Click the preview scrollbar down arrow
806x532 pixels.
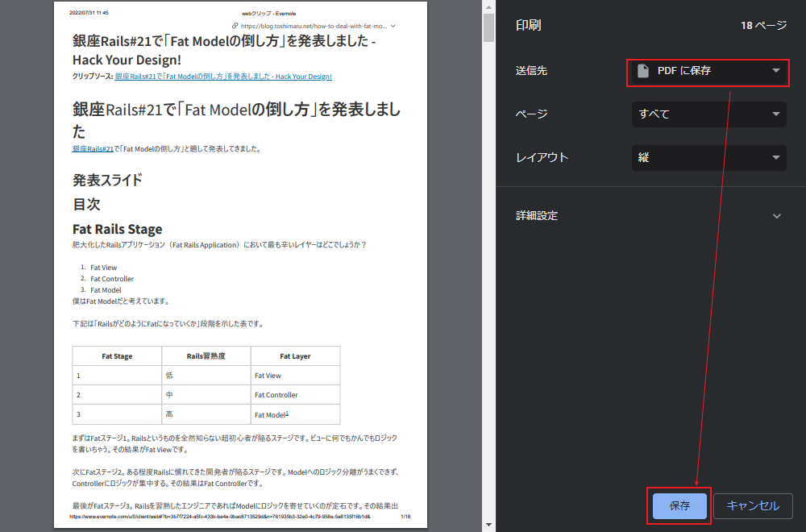488,525
